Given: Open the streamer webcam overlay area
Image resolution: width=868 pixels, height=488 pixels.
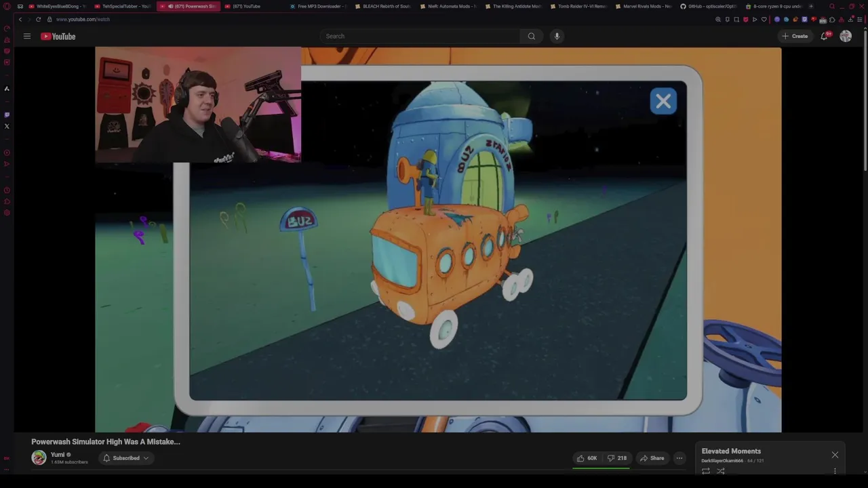Looking at the screenshot, I should [198, 105].
